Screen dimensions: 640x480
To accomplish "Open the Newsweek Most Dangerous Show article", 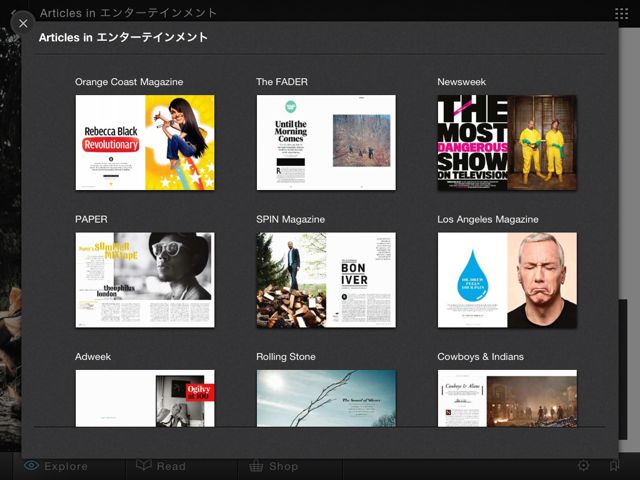I will tap(507, 142).
